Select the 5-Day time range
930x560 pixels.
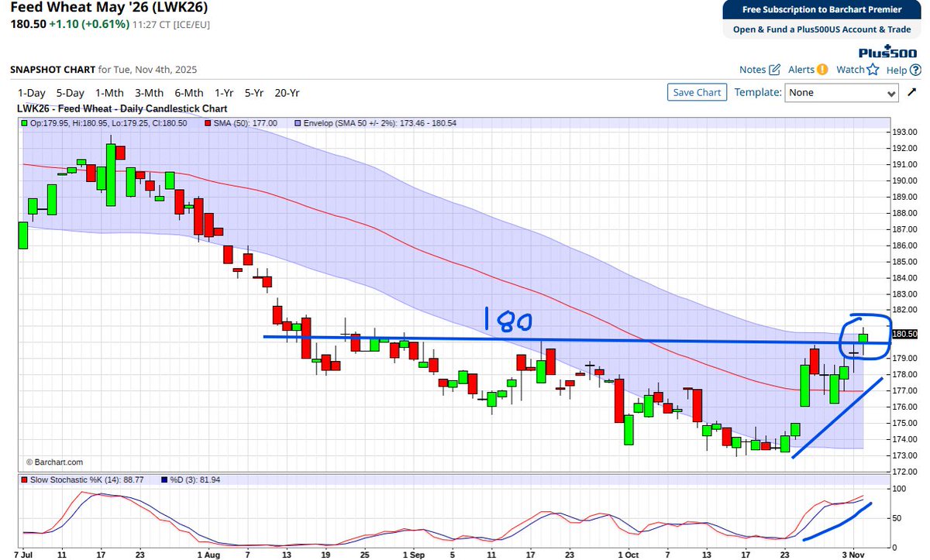(70, 92)
